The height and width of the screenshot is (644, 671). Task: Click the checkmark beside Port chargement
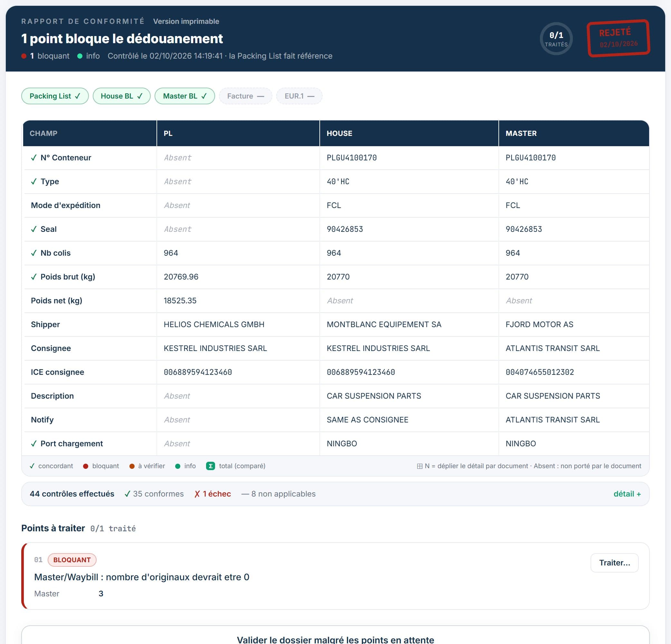point(33,443)
